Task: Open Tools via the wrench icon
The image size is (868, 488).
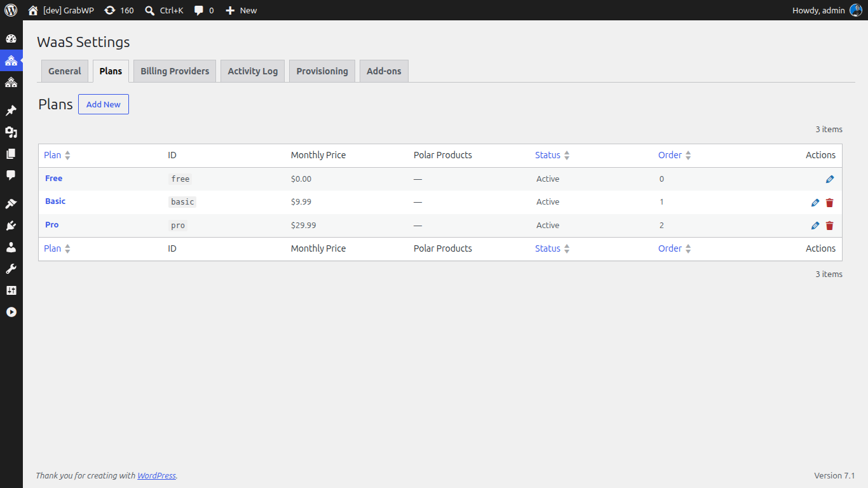Action: pyautogui.click(x=11, y=269)
